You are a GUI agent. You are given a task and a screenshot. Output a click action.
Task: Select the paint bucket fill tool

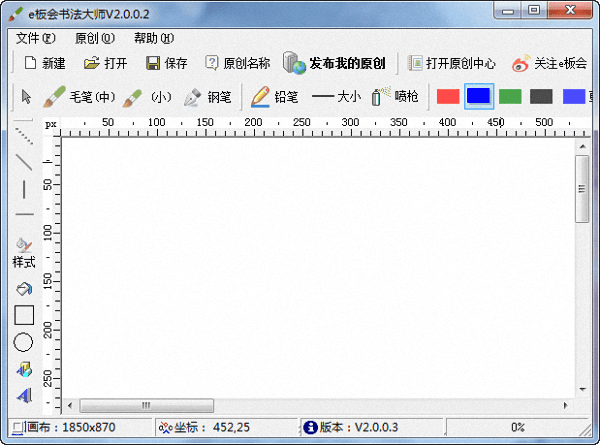pyautogui.click(x=24, y=289)
